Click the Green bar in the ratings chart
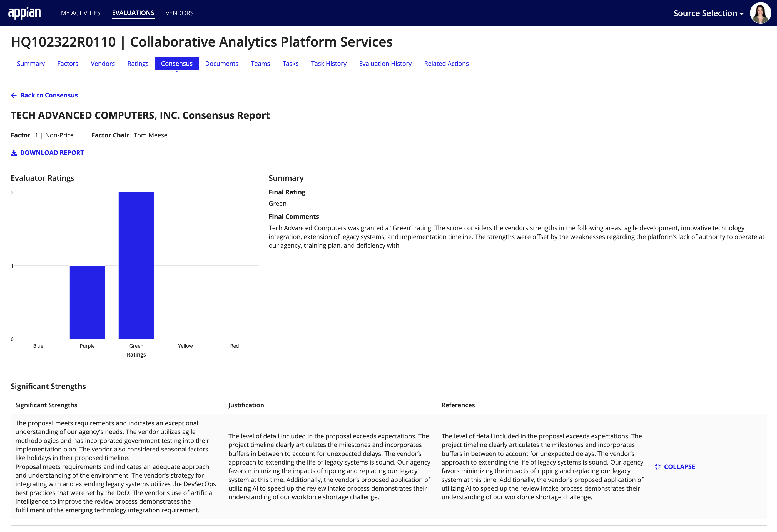The image size is (777, 532). (x=136, y=265)
